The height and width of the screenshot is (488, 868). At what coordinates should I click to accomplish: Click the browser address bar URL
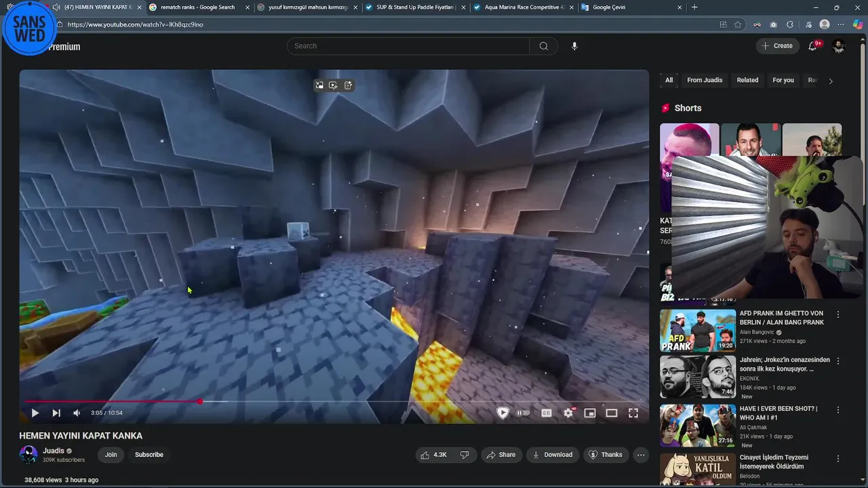click(x=135, y=24)
